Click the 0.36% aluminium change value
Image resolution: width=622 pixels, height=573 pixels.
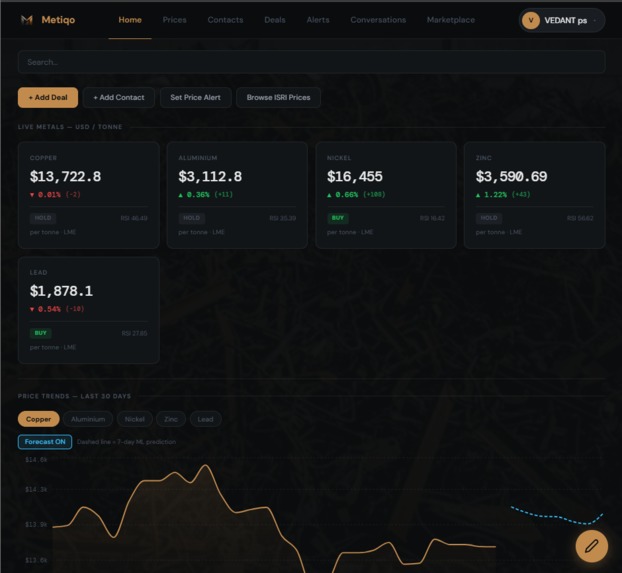click(x=198, y=195)
